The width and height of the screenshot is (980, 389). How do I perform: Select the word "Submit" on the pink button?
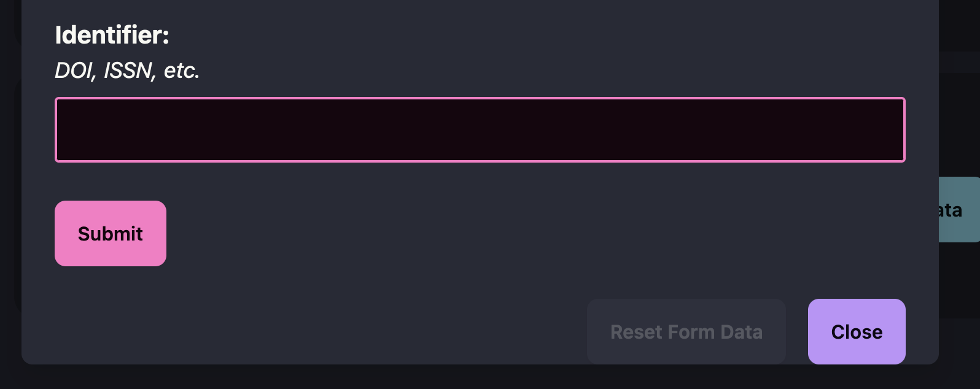[x=111, y=234]
